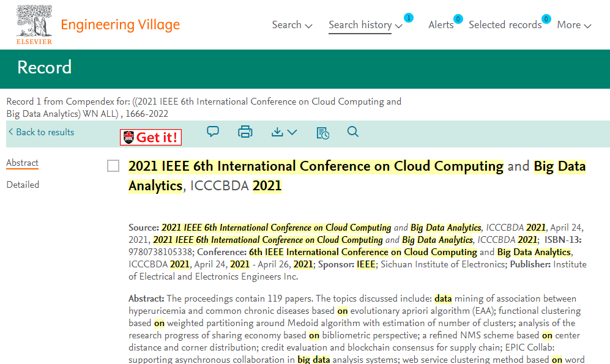Click the magnifier search icon in toolbar
This screenshot has height=364, width=610.
[x=353, y=132]
